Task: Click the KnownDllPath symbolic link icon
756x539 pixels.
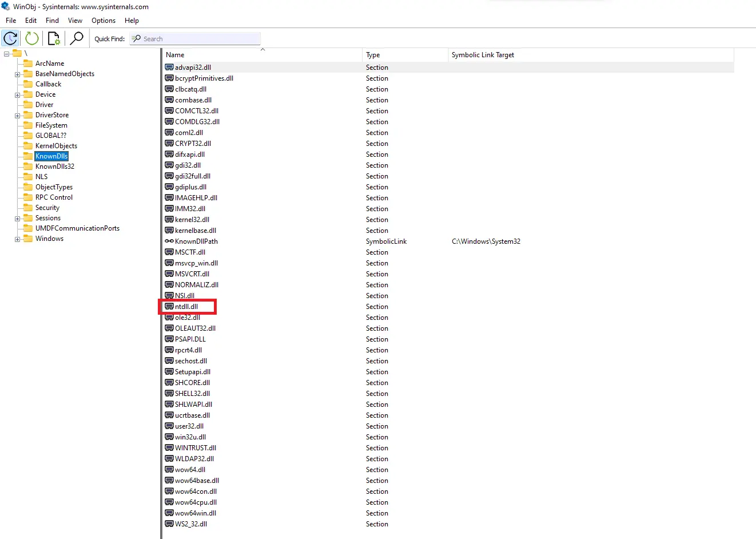Action: (169, 241)
